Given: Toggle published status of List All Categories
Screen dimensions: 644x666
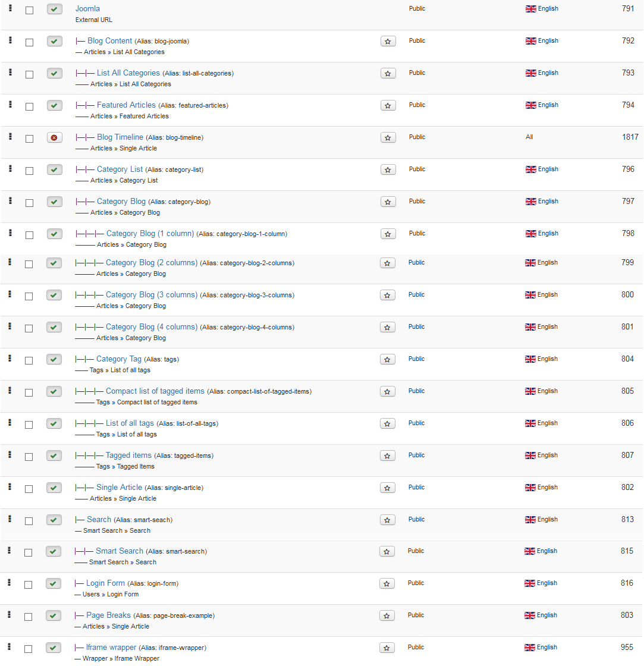Looking at the screenshot, I should (54, 74).
